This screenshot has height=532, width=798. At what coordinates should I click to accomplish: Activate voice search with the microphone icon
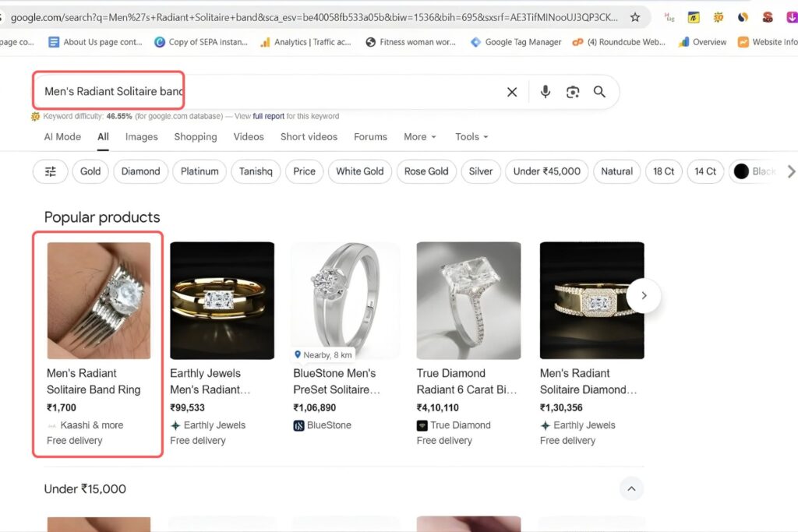point(545,92)
